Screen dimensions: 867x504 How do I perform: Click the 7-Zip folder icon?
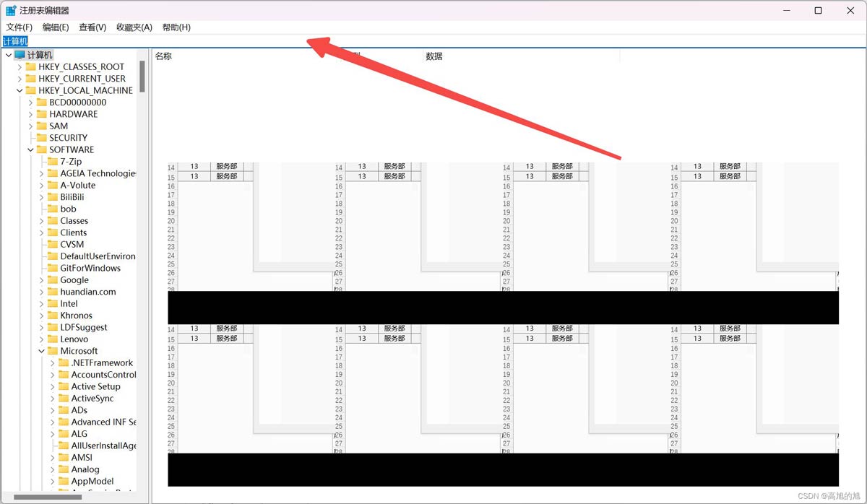click(53, 162)
